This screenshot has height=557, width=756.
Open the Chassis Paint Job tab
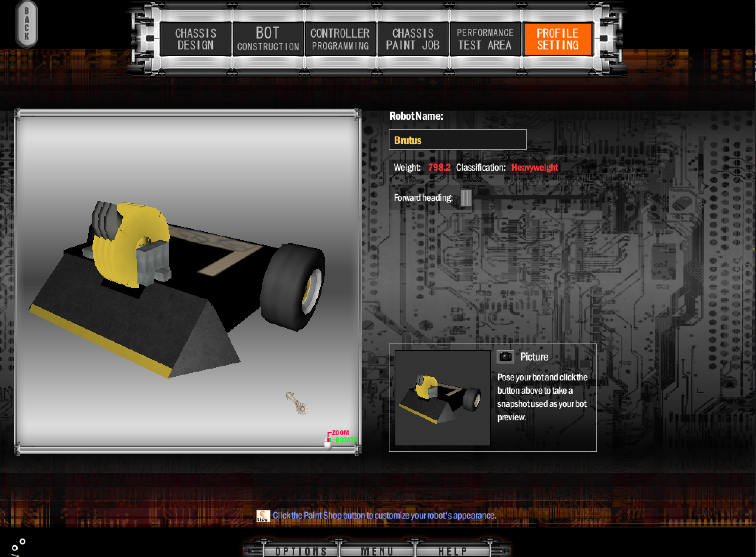[412, 39]
